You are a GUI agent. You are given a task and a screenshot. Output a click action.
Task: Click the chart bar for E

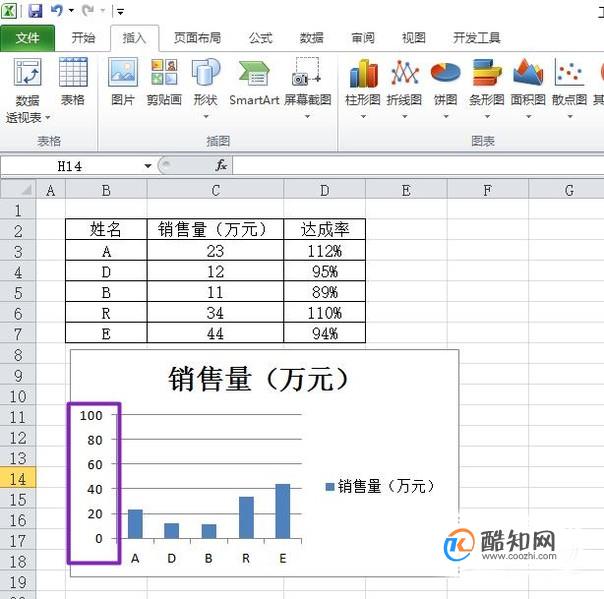click(x=282, y=511)
